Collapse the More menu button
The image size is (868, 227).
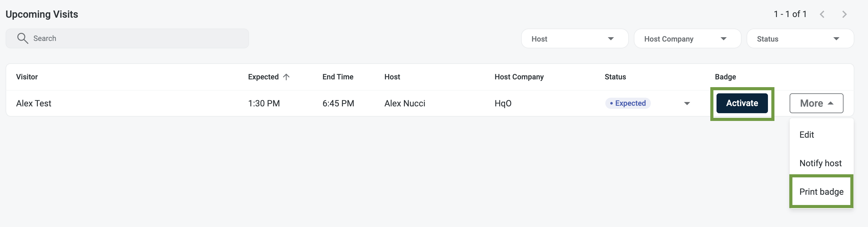(816, 103)
